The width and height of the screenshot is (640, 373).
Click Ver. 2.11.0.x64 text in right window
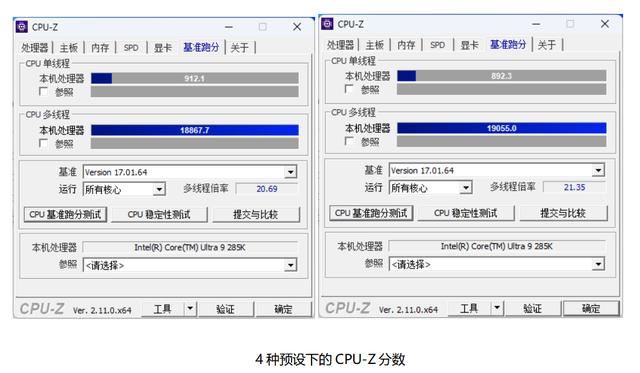(x=408, y=310)
